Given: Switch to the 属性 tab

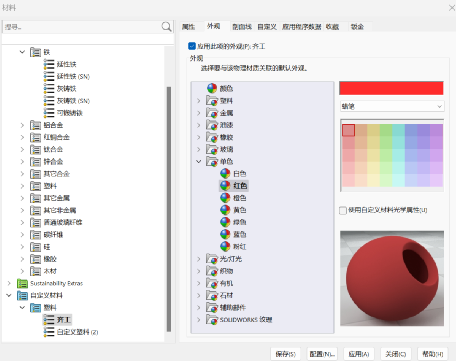Looking at the screenshot, I should click(188, 27).
